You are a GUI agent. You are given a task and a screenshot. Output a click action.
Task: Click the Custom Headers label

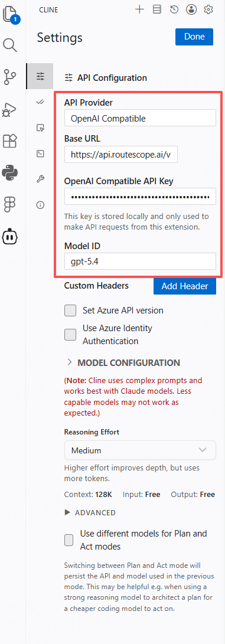point(96,286)
